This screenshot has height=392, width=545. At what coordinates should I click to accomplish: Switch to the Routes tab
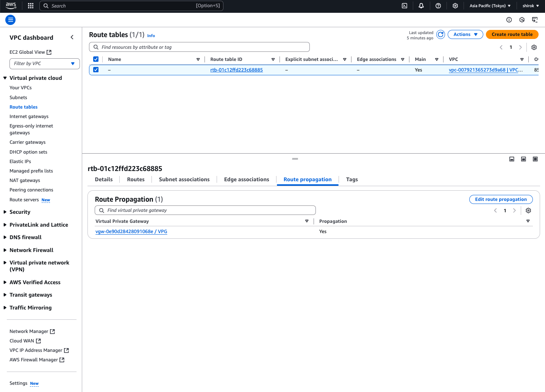click(136, 179)
